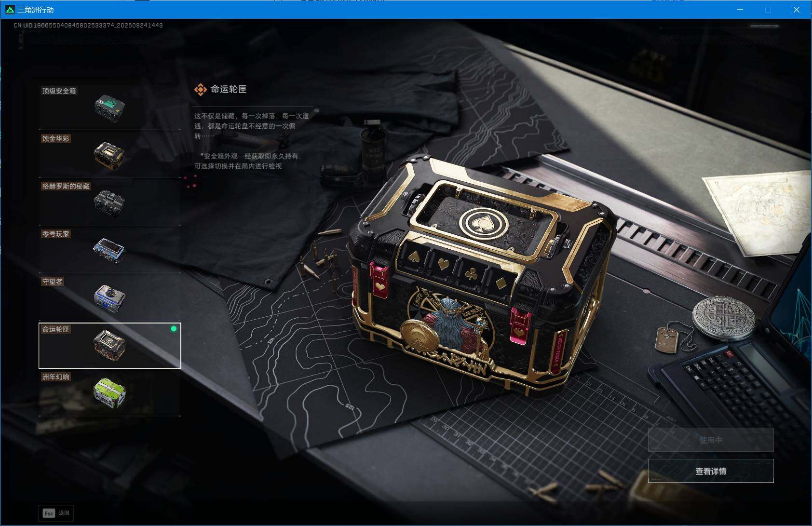The width and height of the screenshot is (812, 526).
Task: Click the 使用中 status button
Action: point(711,440)
